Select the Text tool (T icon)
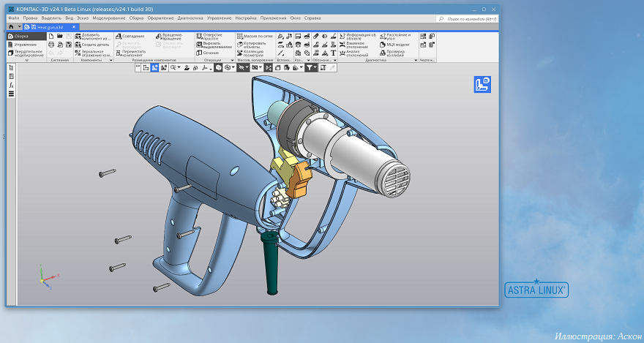 click(334, 53)
